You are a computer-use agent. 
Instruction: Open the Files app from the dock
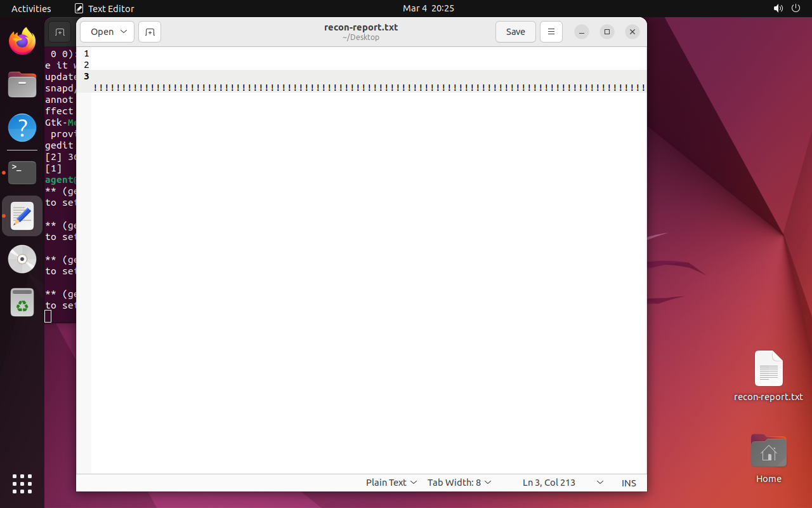click(x=22, y=84)
